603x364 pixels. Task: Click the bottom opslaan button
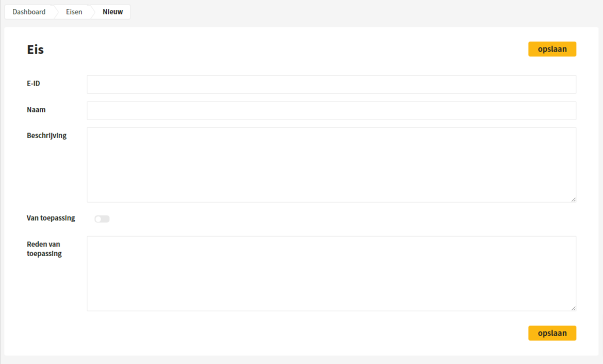pos(552,333)
